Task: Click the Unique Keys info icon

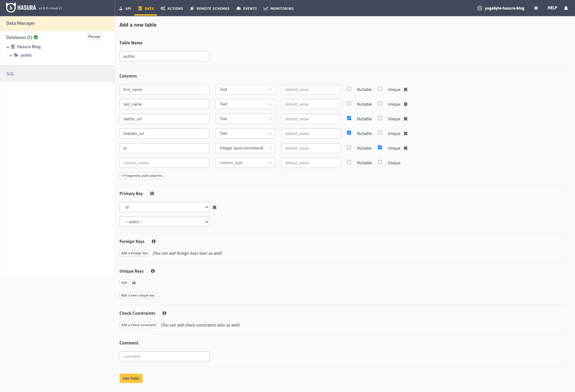Action: click(x=153, y=271)
